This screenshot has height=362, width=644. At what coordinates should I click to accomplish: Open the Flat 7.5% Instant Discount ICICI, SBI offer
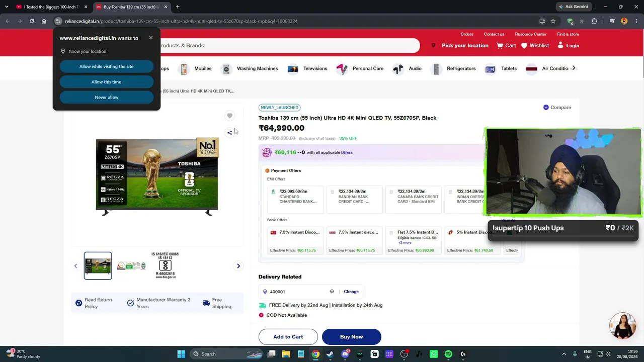414,241
